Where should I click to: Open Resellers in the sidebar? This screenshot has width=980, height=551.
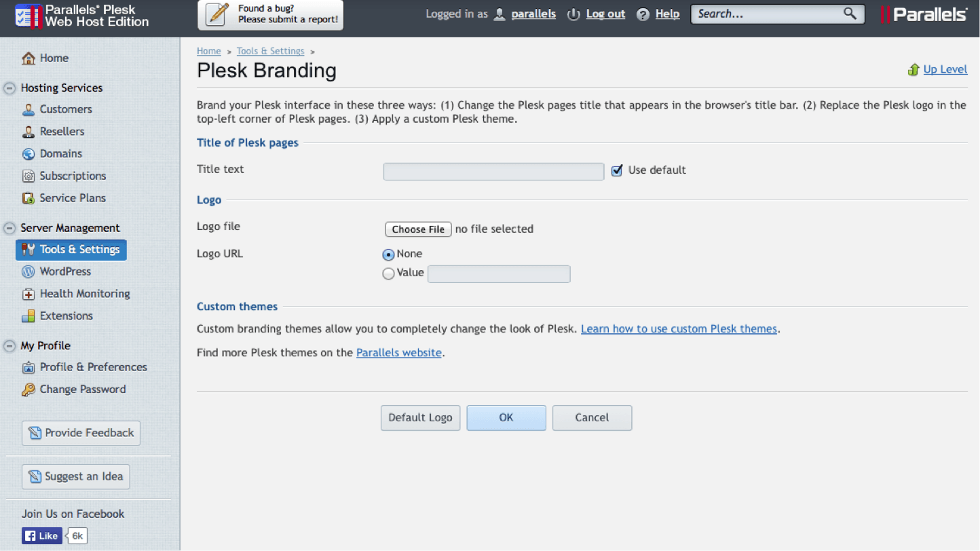point(62,132)
